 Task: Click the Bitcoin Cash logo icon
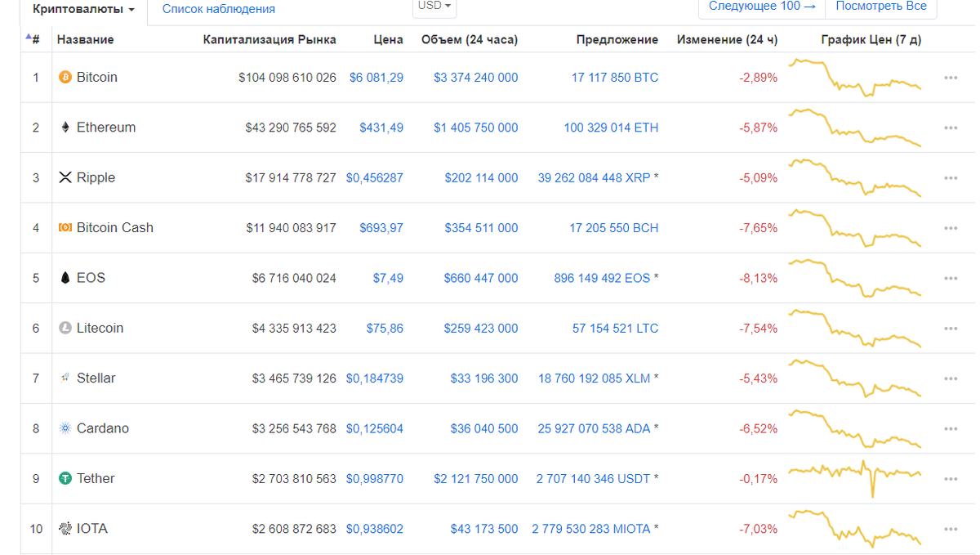65,228
